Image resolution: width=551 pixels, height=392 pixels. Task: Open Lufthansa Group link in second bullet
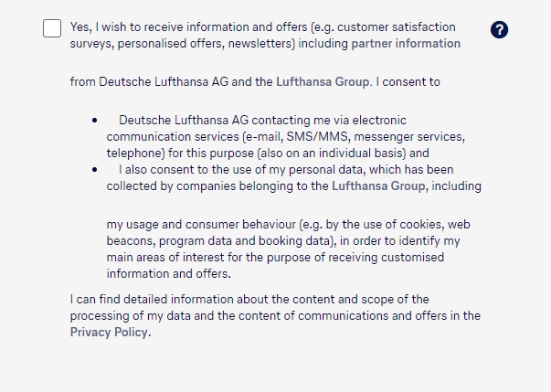click(x=378, y=185)
